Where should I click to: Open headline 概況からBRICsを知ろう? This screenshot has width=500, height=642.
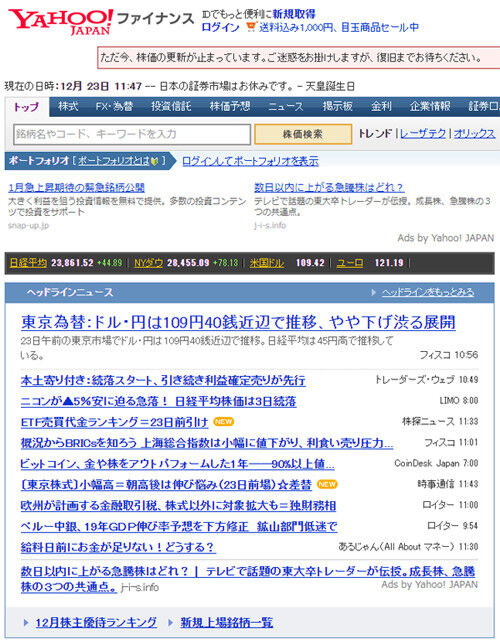coord(207,443)
